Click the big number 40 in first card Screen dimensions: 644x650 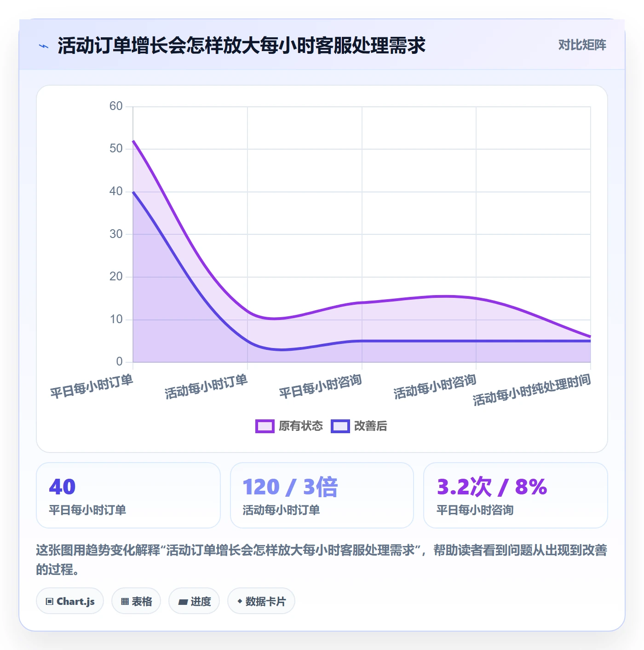[x=62, y=487]
